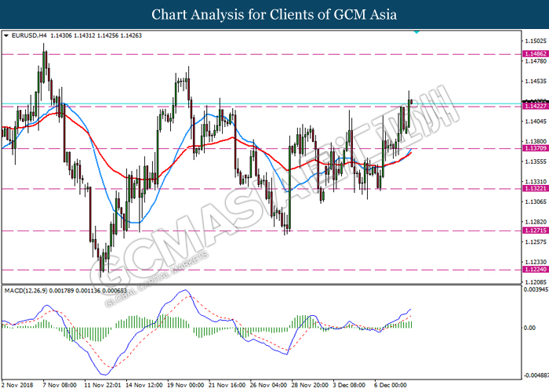
Task: Click the EURUSD,H4 dropdown triangle
Action: pyautogui.click(x=5, y=36)
